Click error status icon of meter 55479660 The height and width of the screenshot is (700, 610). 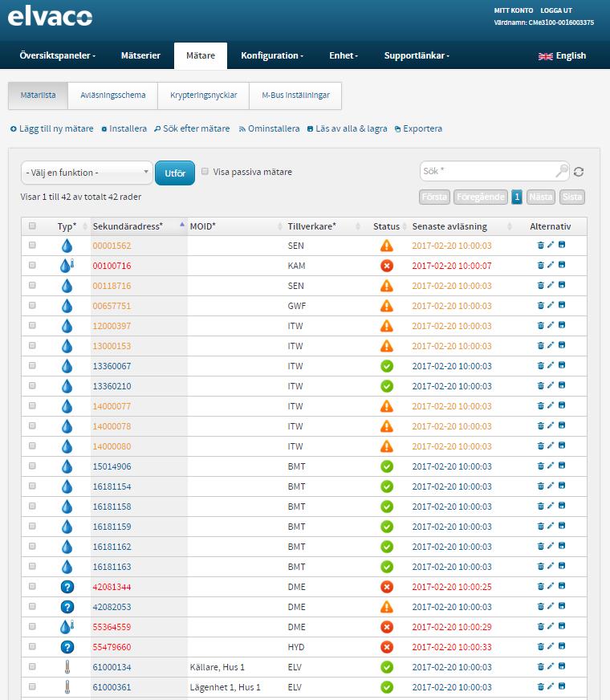click(x=387, y=647)
